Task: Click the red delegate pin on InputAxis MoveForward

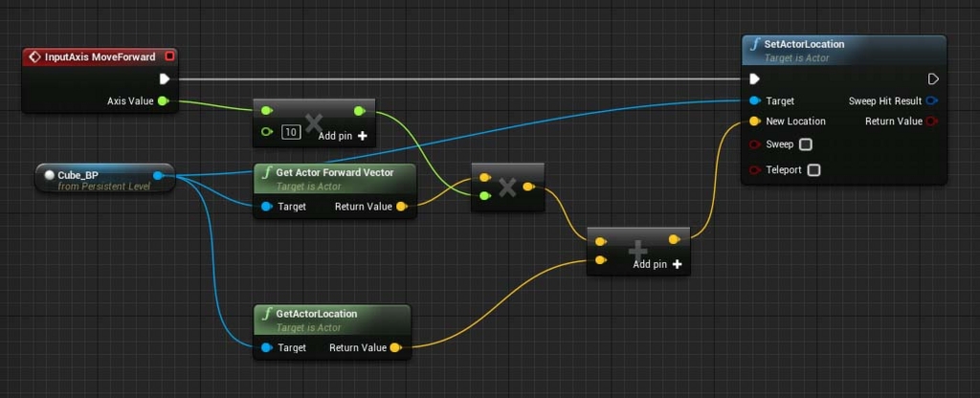Action: [x=169, y=56]
